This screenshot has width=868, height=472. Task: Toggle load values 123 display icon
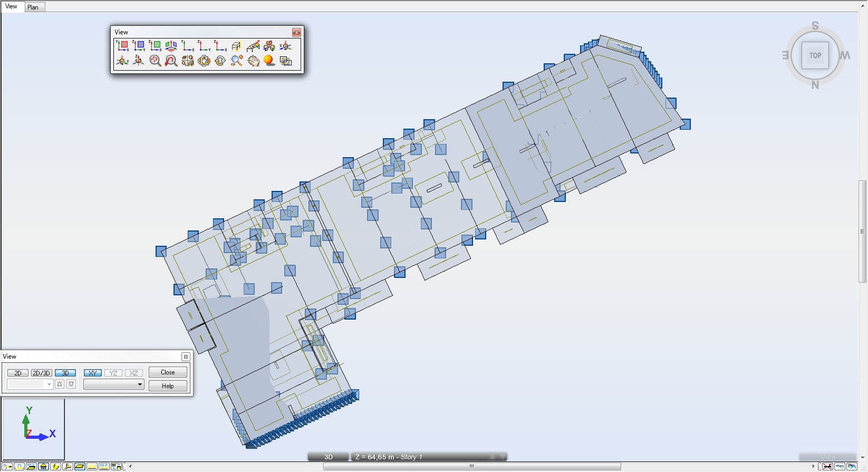click(x=104, y=466)
